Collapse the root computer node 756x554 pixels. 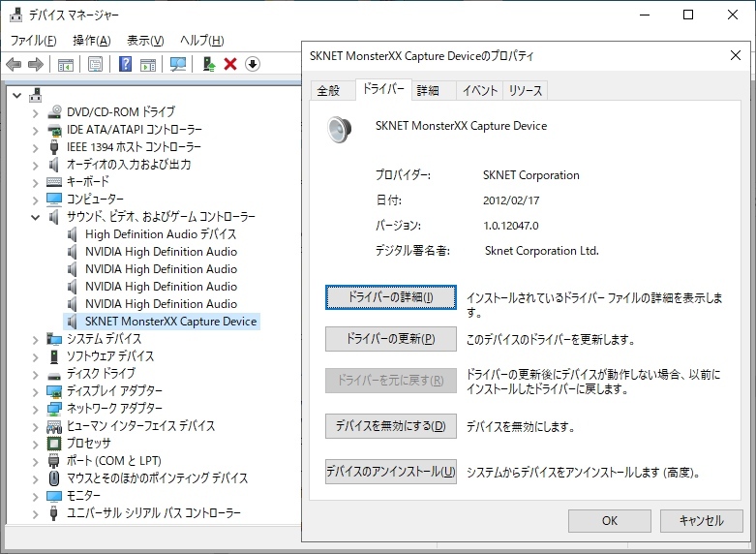point(17,96)
